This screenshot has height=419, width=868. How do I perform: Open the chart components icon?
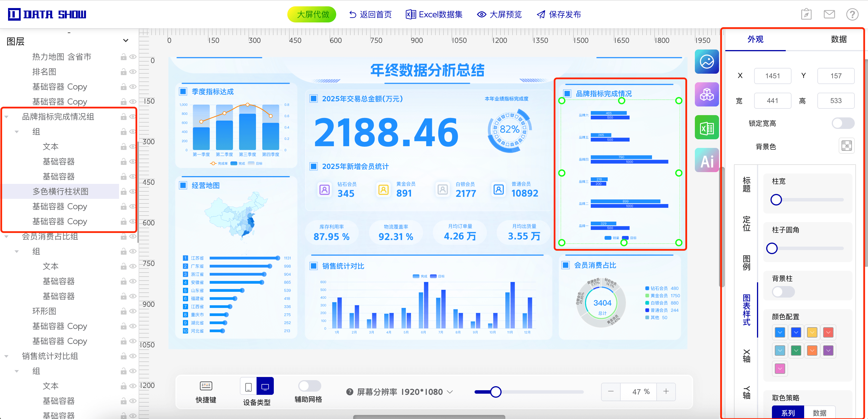706,62
